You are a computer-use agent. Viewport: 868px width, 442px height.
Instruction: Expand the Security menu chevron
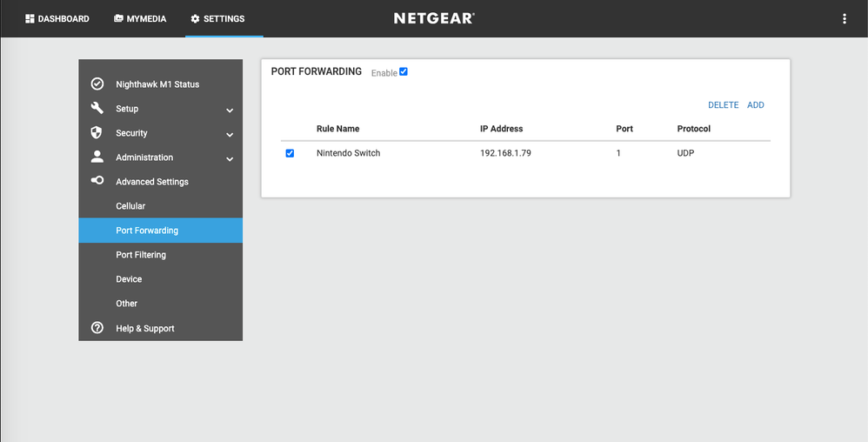(230, 134)
